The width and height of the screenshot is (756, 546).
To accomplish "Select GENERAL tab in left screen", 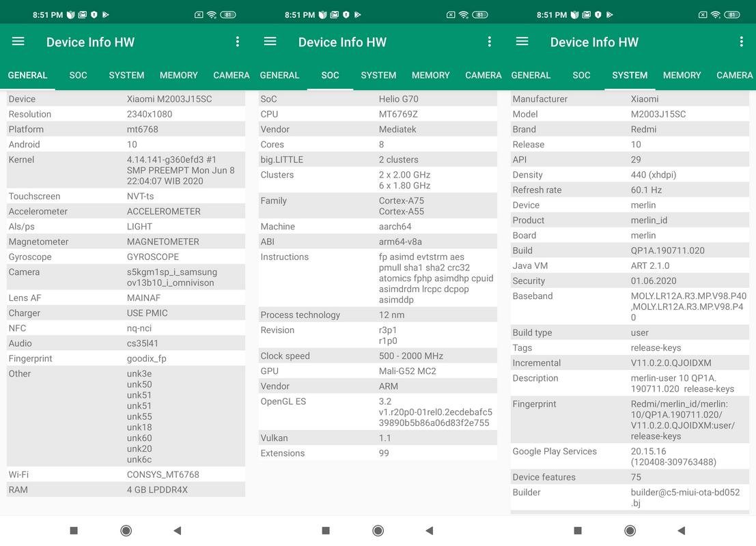I will (27, 75).
